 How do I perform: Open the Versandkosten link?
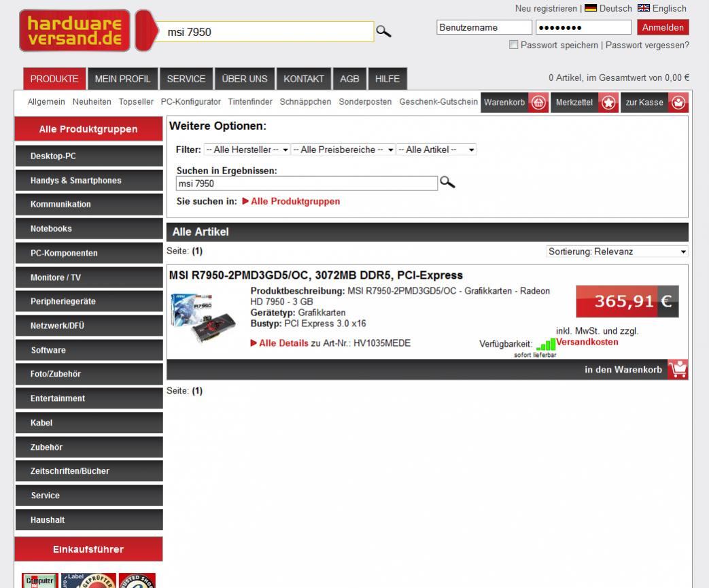pos(587,342)
